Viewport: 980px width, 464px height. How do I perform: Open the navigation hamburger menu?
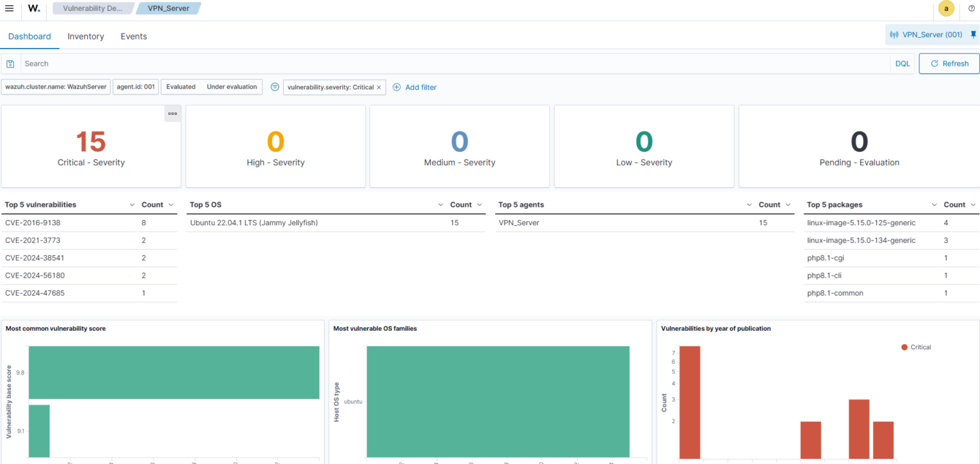[10, 8]
